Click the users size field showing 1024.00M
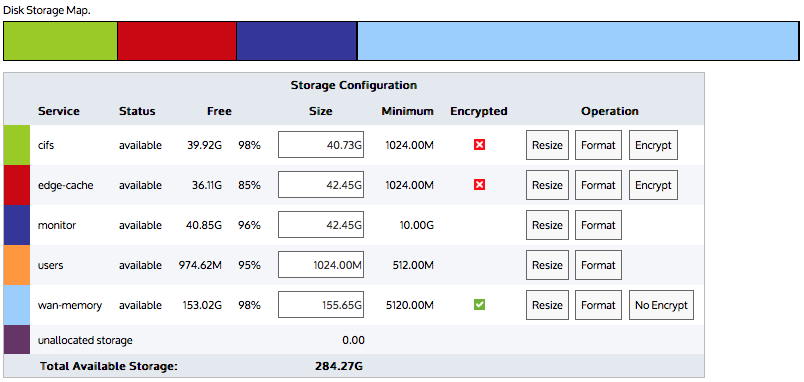804x382 pixels. 321,265
